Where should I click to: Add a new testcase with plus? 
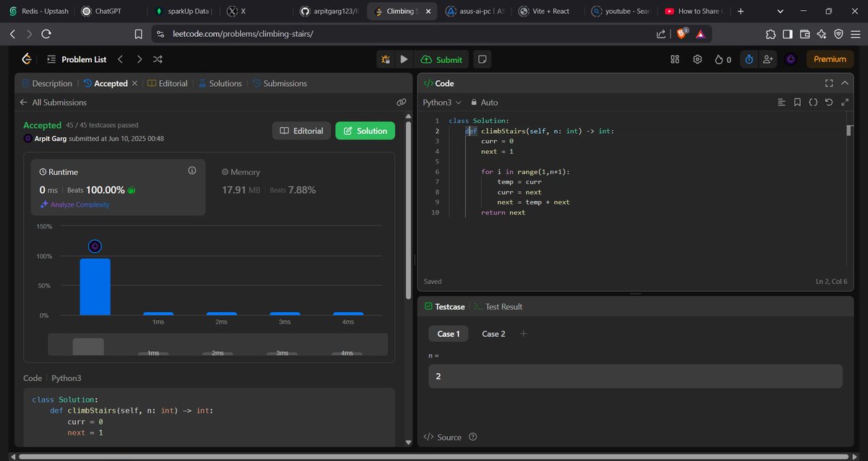(524, 334)
